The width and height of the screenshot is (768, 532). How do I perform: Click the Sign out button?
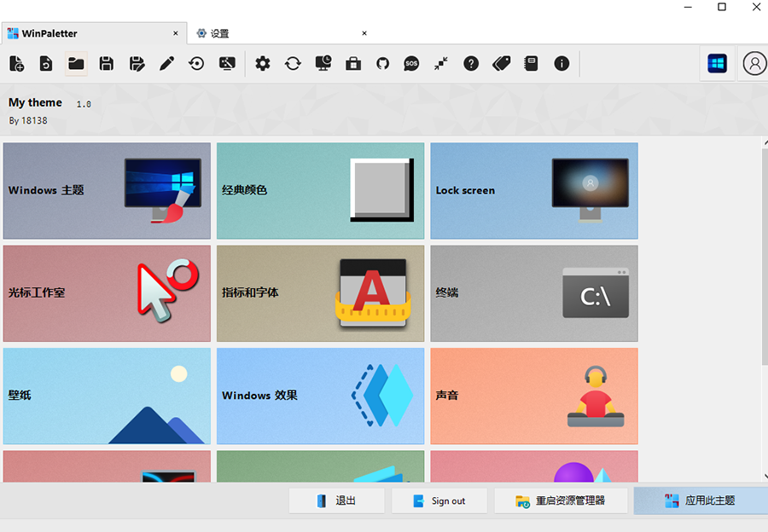click(439, 500)
